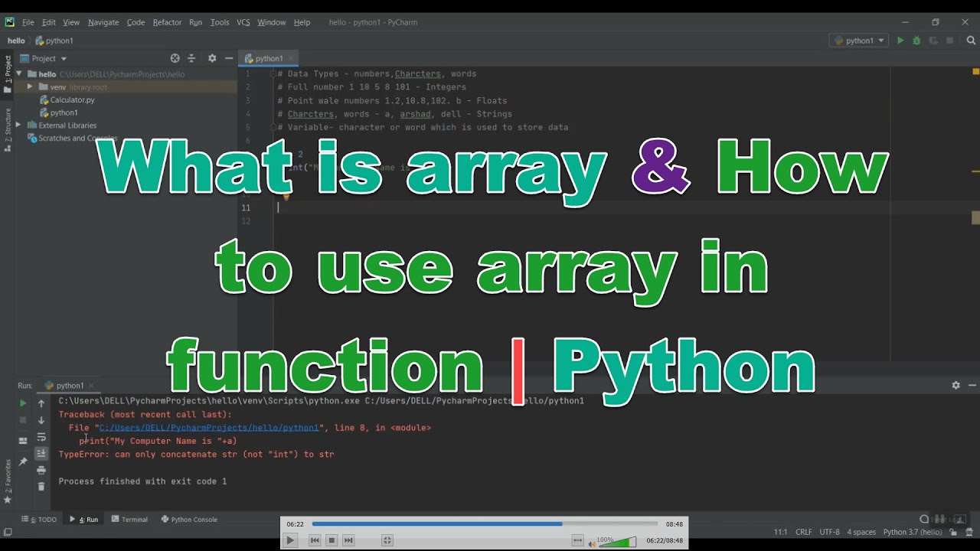Image resolution: width=980 pixels, height=551 pixels.
Task: Toggle the Favorites side tool button
Action: pyautogui.click(x=8, y=481)
